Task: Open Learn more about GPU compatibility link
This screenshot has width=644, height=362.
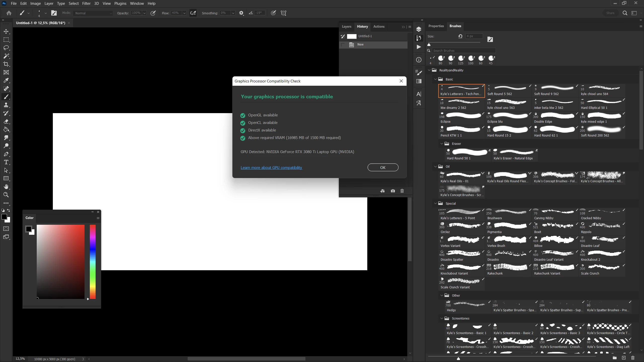Action: pyautogui.click(x=271, y=168)
